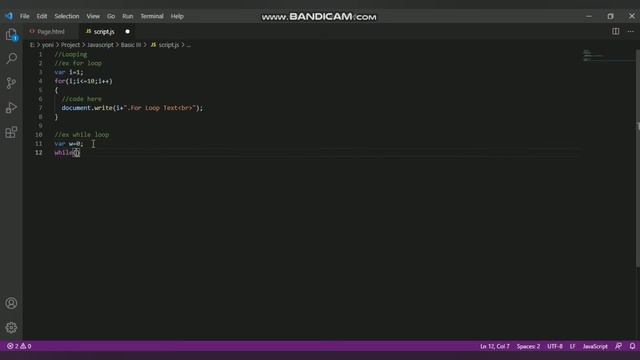Screen dimensions: 640x360
Task: Restore down the VS Code window
Action: [610, 16]
